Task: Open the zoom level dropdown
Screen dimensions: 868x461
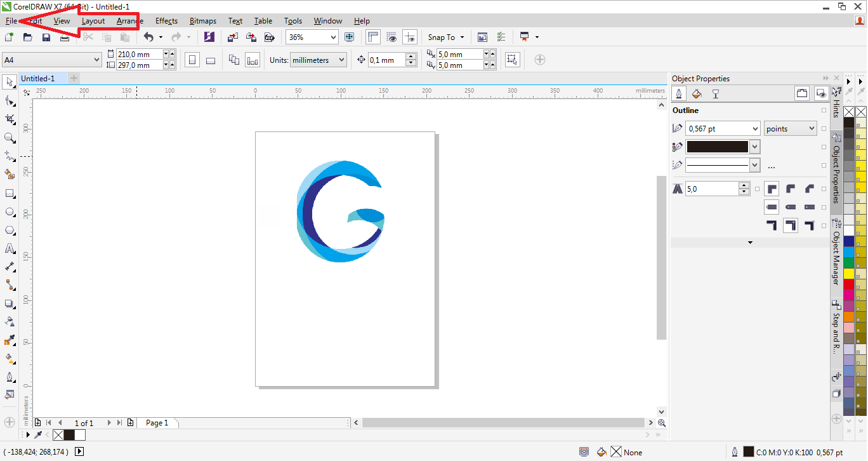Action: tap(334, 37)
